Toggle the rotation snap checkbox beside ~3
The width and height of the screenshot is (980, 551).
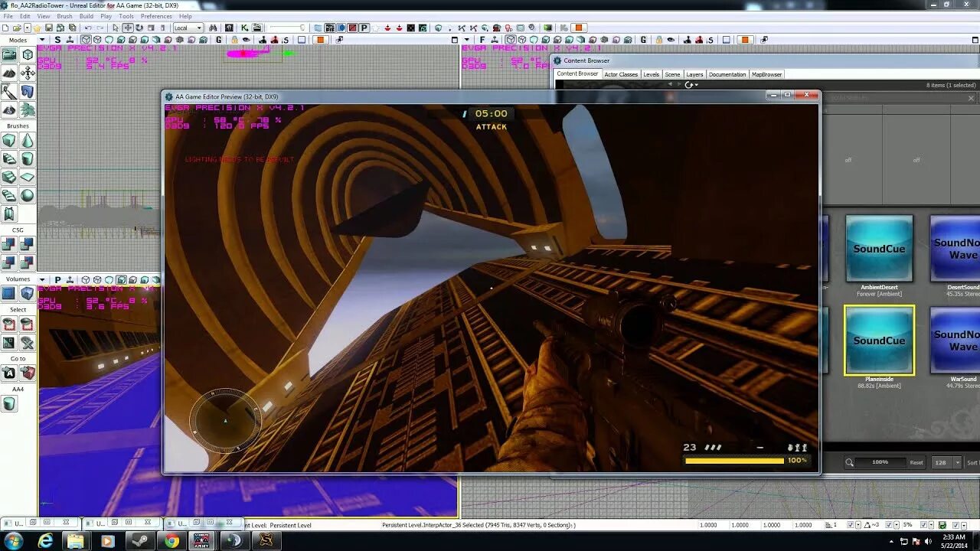coord(888,525)
